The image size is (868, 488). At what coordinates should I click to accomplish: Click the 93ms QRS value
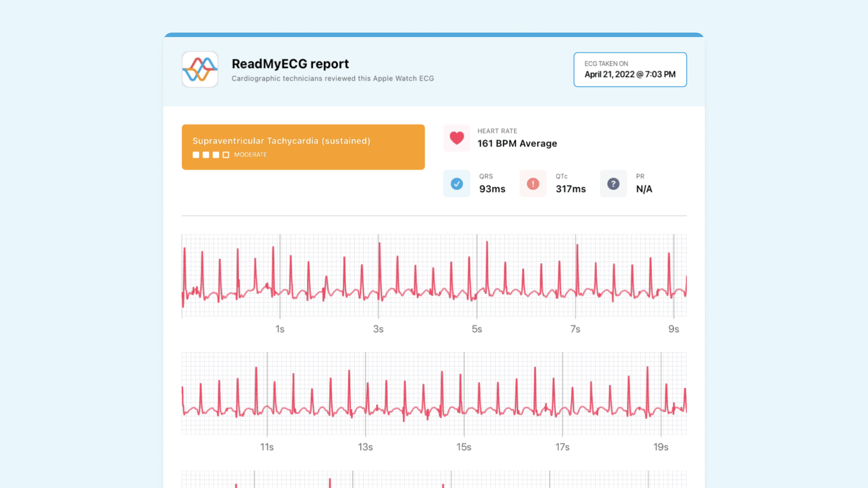click(x=492, y=189)
